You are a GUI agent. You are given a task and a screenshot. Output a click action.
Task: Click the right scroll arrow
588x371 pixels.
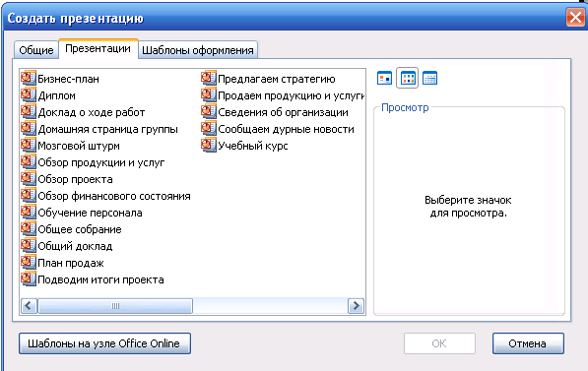coord(356,306)
